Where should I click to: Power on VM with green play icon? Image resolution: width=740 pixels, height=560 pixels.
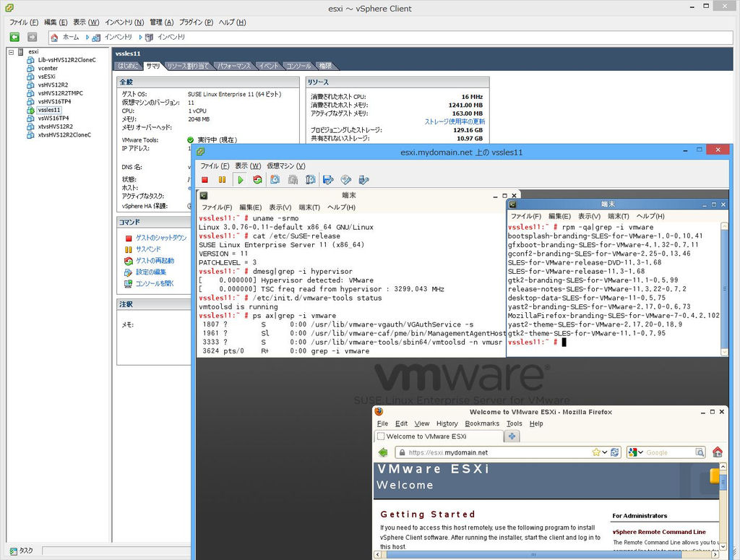(x=240, y=180)
